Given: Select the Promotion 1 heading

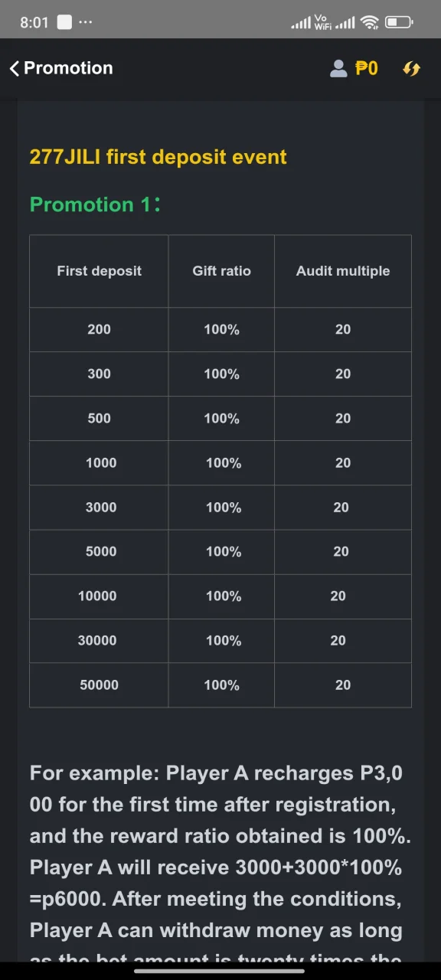Looking at the screenshot, I should 95,204.
